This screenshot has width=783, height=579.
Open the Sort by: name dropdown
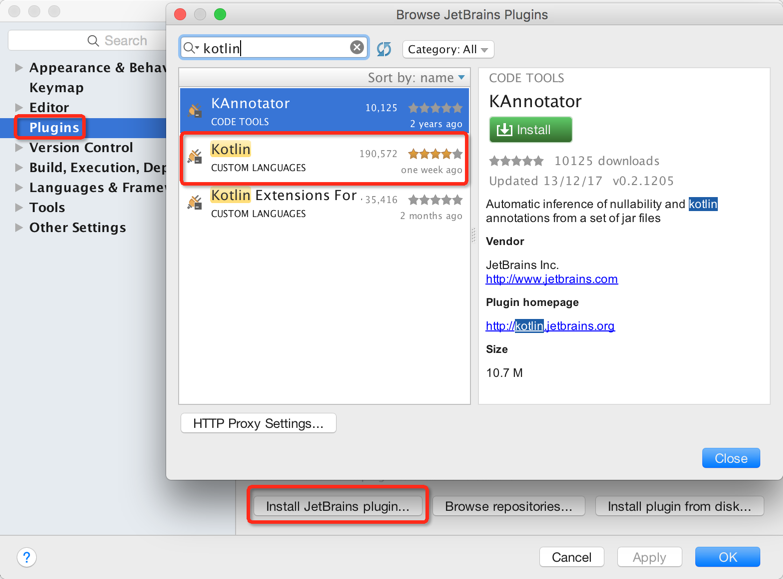click(x=416, y=77)
